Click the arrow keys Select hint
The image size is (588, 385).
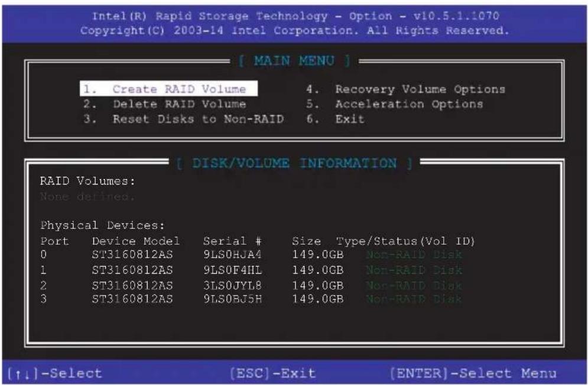[x=55, y=374]
